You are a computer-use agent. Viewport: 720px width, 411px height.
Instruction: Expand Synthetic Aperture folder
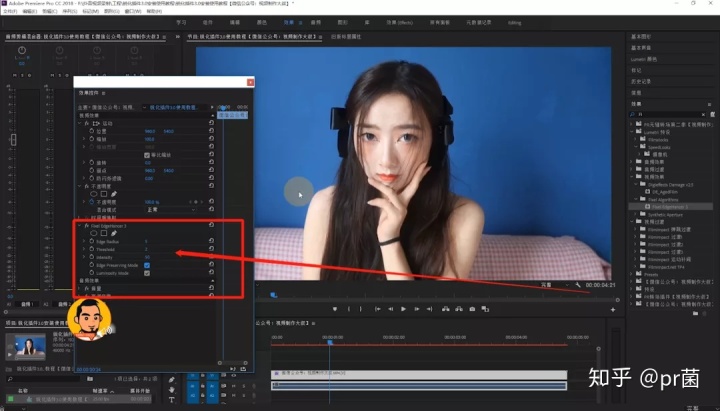(x=636, y=214)
